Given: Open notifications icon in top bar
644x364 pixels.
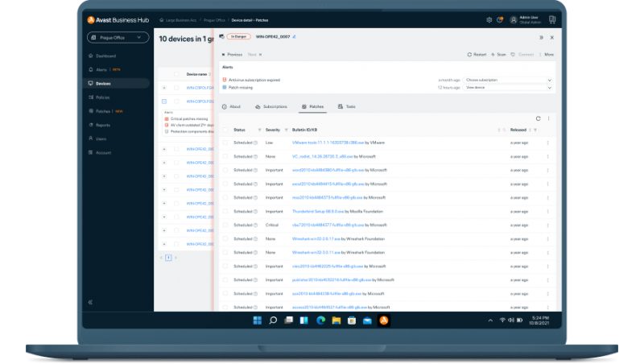Looking at the screenshot, I should (x=500, y=19).
